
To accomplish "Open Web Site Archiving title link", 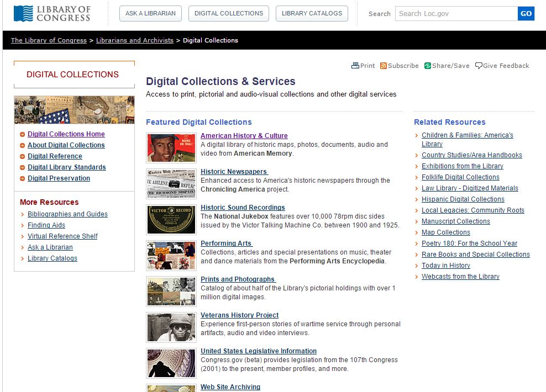I will tap(230, 387).
